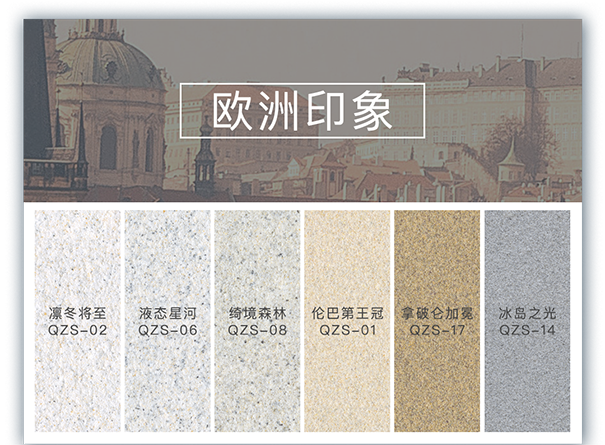Screen dimensions: 605x445
Task: Choose the 绮境森林 texture swatch
Action: pyautogui.click(x=257, y=260)
